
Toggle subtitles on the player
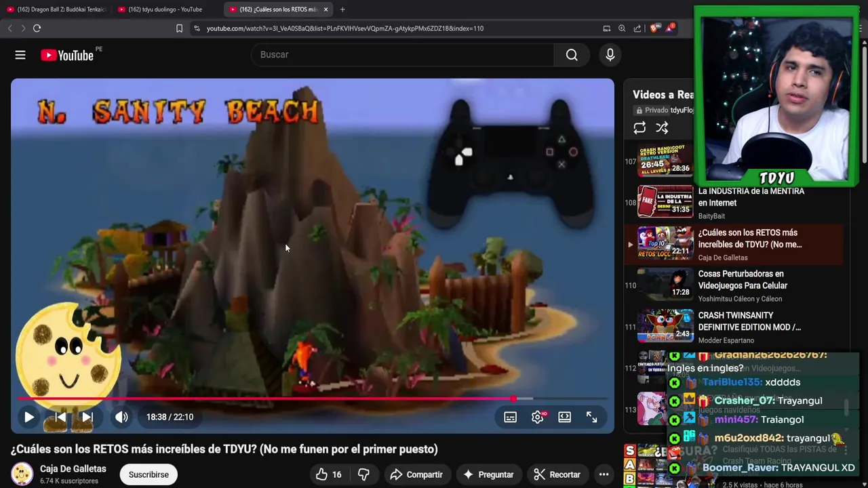point(510,418)
